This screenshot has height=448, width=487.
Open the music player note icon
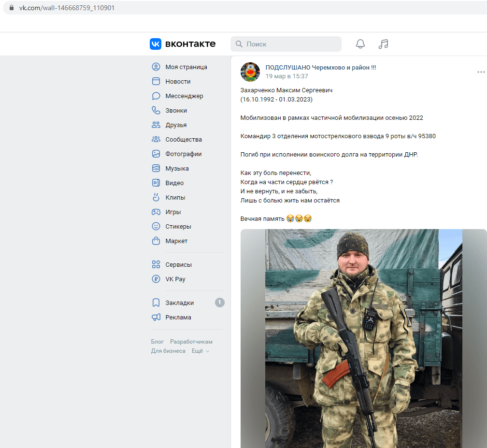pos(383,44)
